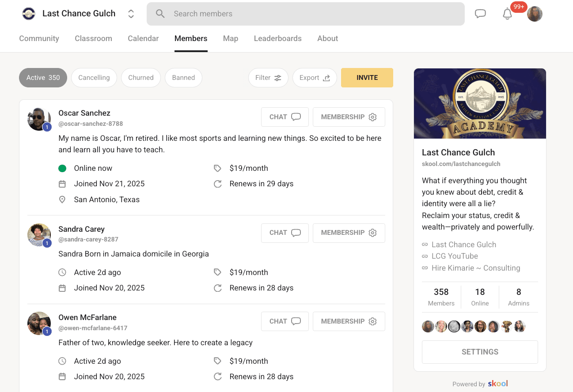This screenshot has height=392, width=573.
Task: Open the LCG YouTube link
Action: pos(455,256)
